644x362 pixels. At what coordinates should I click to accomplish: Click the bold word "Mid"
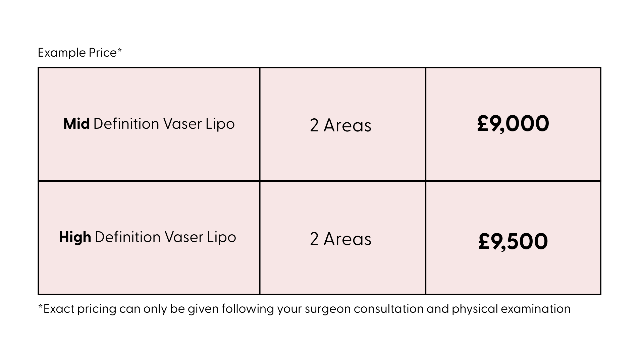pos(76,124)
